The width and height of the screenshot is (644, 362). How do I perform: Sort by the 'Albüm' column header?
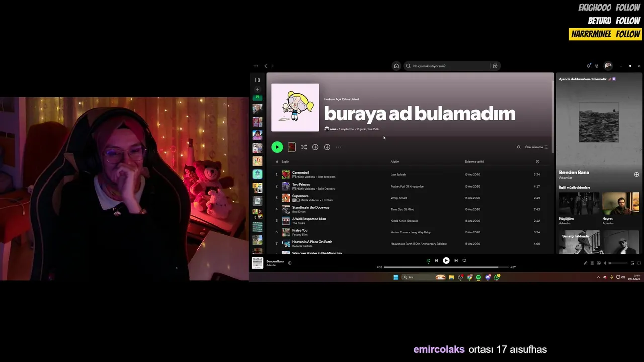coord(395,162)
